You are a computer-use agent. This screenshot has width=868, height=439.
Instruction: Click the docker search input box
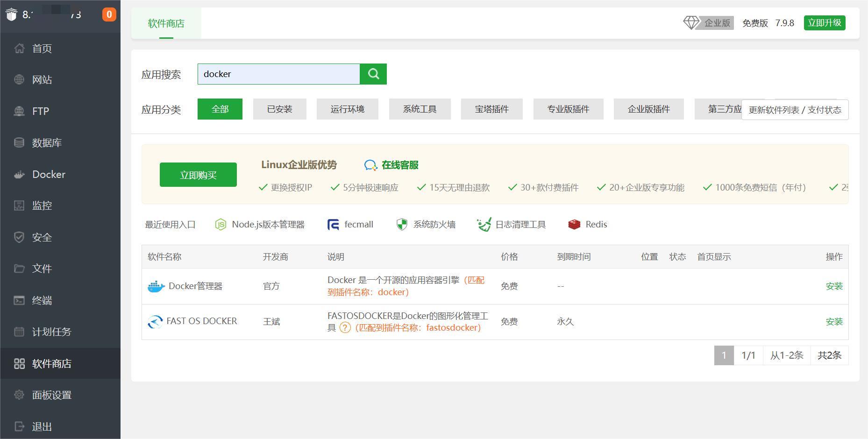pos(278,74)
